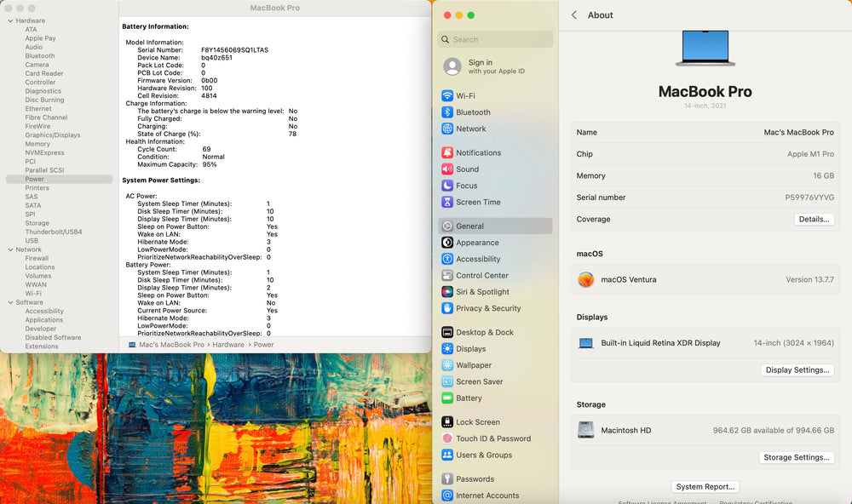Click the MacBook Pro laptop image
This screenshot has width=852, height=504.
(x=705, y=49)
